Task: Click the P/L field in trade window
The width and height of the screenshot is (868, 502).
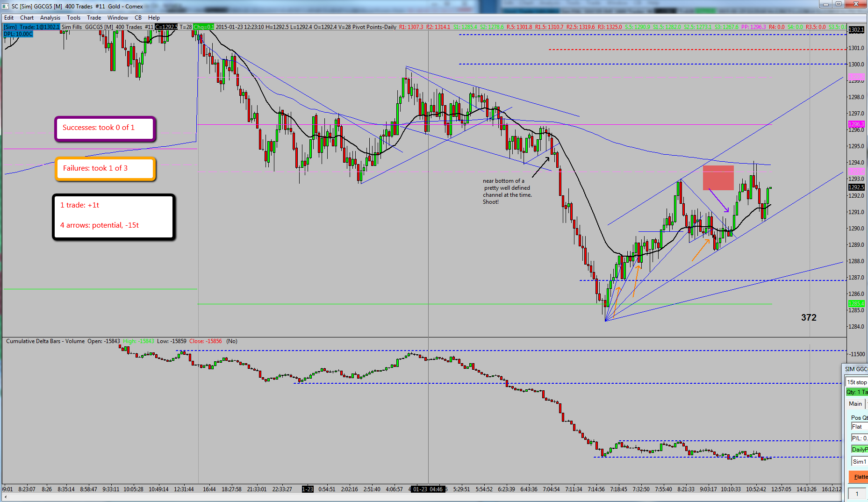Action: point(859,438)
